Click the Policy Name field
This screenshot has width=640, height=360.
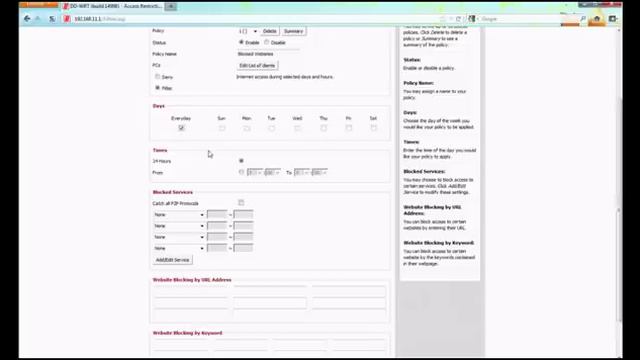click(268, 54)
